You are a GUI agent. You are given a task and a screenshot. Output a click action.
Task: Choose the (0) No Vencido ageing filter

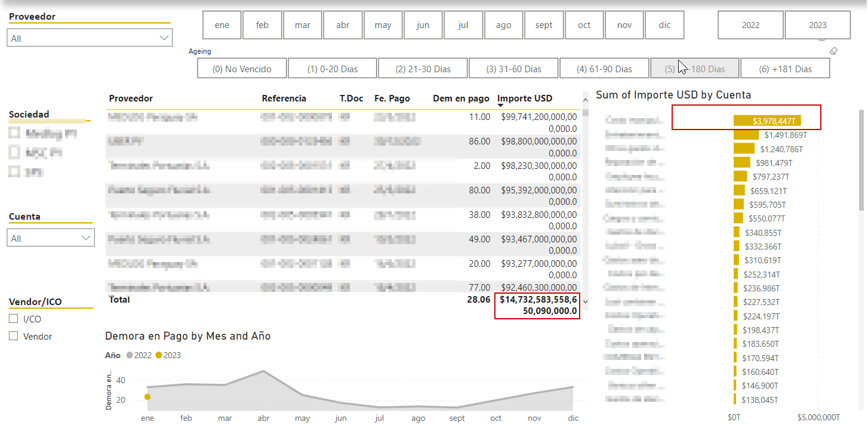242,69
